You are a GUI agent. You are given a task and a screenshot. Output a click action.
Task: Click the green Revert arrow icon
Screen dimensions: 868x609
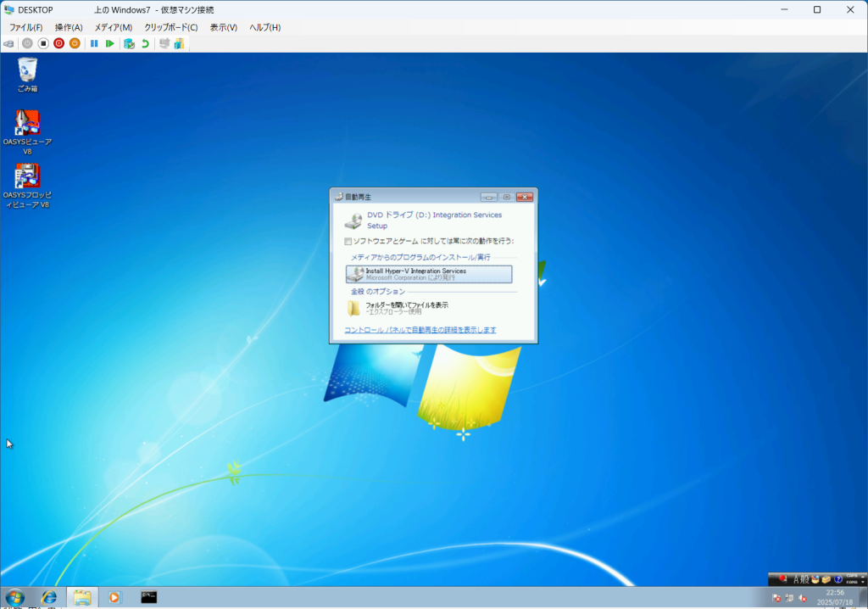tap(145, 43)
